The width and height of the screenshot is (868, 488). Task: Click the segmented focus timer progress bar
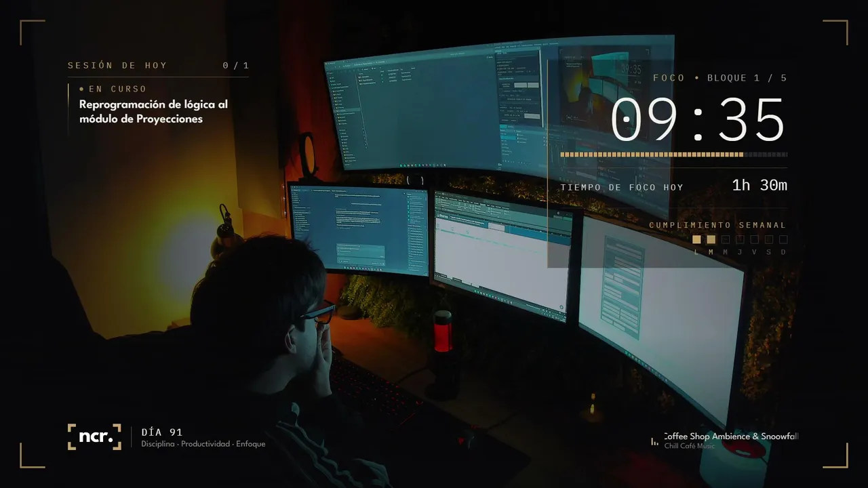click(674, 155)
